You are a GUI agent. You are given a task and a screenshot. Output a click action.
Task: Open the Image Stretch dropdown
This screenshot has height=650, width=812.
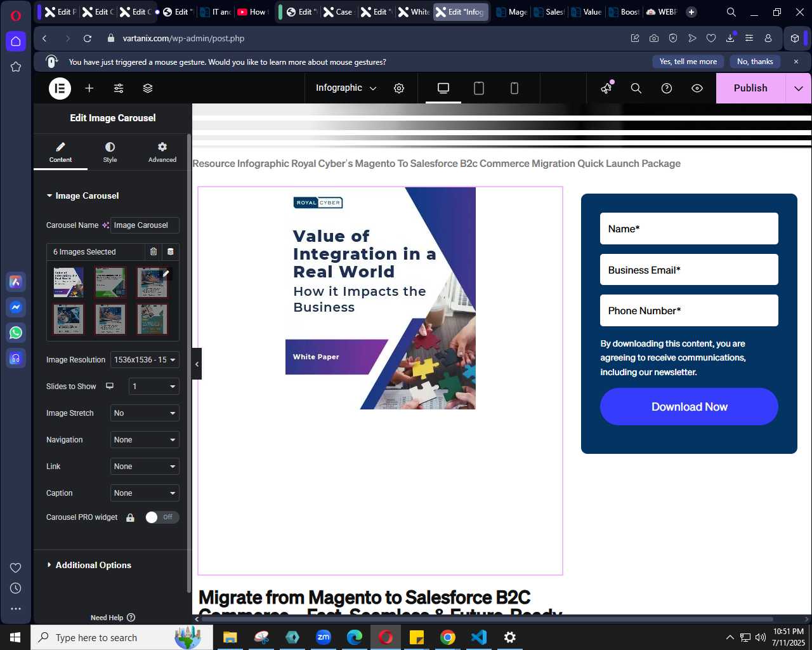(145, 413)
